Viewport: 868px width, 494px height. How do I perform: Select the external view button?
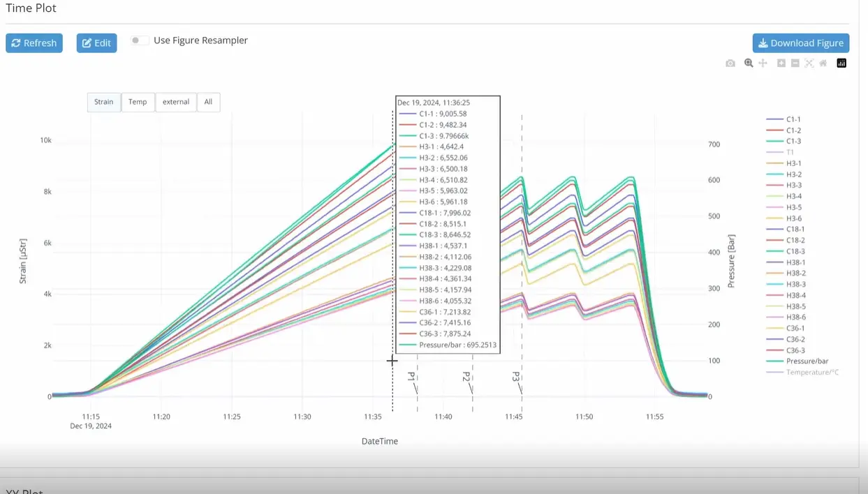[176, 102]
